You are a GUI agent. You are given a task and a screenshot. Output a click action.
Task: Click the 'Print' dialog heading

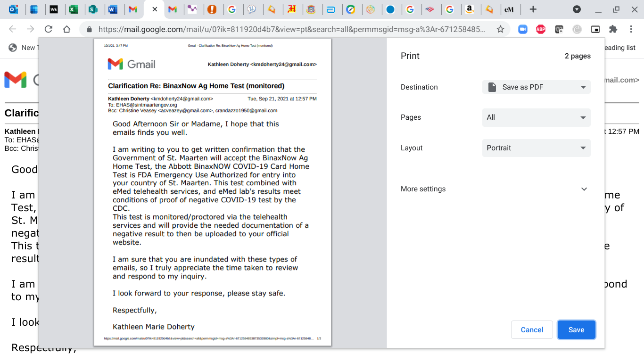(x=410, y=56)
